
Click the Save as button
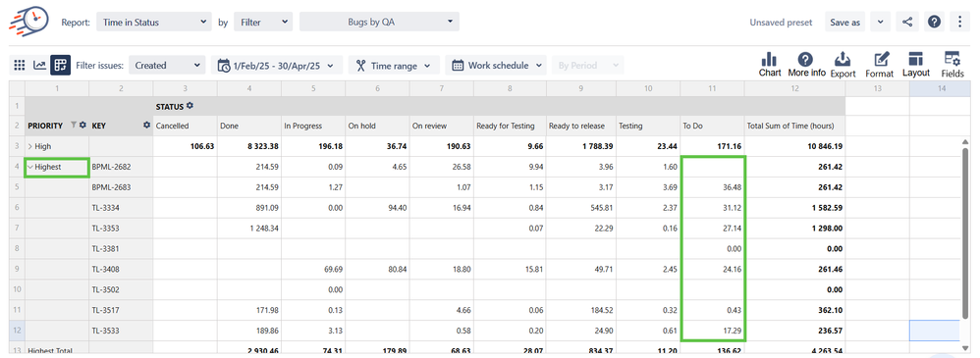845,22
